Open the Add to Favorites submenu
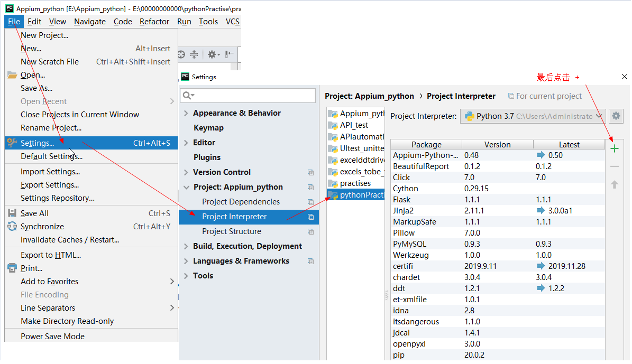Viewport: 632px width, 364px height. point(91,282)
